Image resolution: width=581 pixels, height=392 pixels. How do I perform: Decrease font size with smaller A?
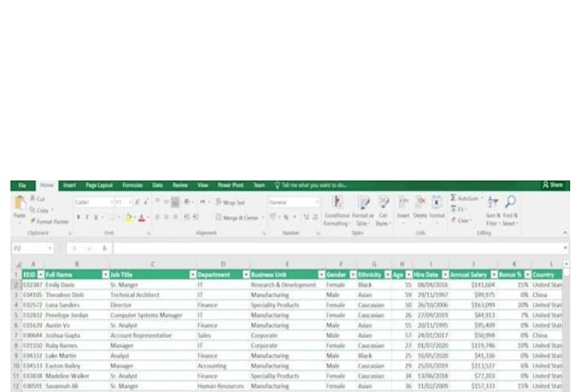tap(146, 202)
